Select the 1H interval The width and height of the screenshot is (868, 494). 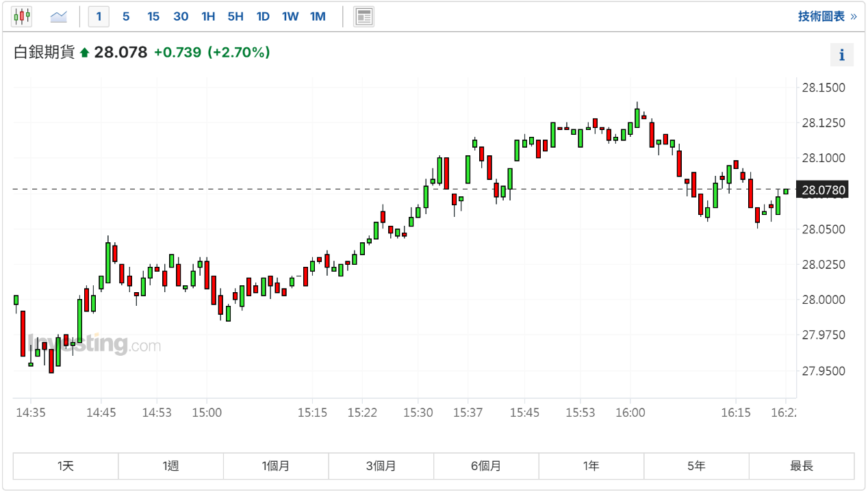pos(208,16)
